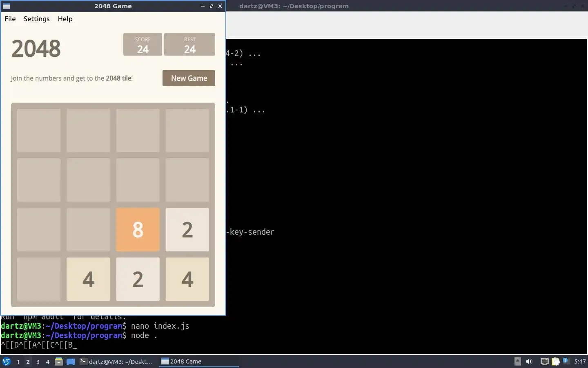Screen dimensions: 588x368
Task: Open the LXQt application menu icon
Action: click(7, 361)
